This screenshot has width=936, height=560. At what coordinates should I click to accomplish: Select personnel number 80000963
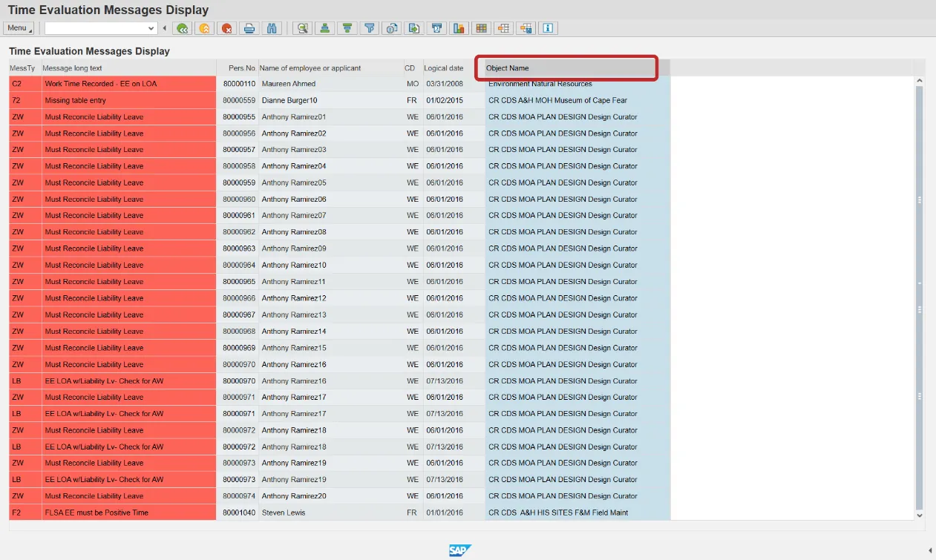[239, 248]
